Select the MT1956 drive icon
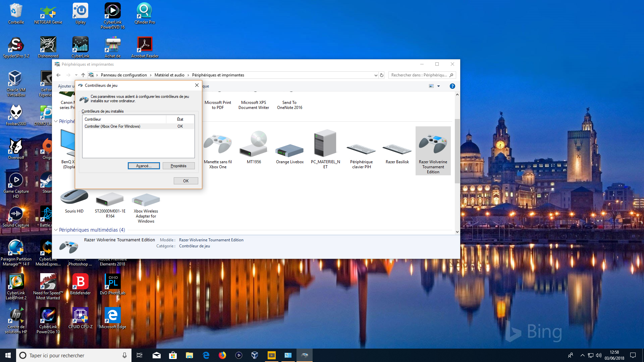 tap(254, 145)
